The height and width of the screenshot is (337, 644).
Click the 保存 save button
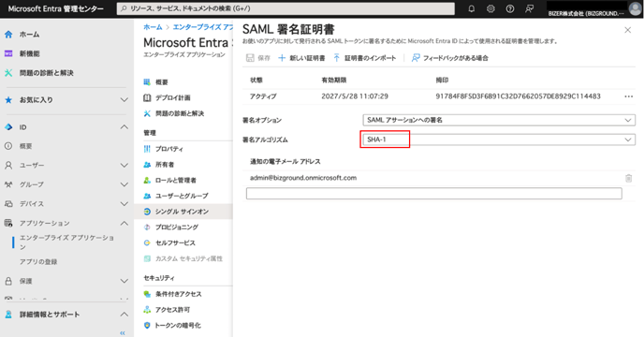click(x=258, y=58)
